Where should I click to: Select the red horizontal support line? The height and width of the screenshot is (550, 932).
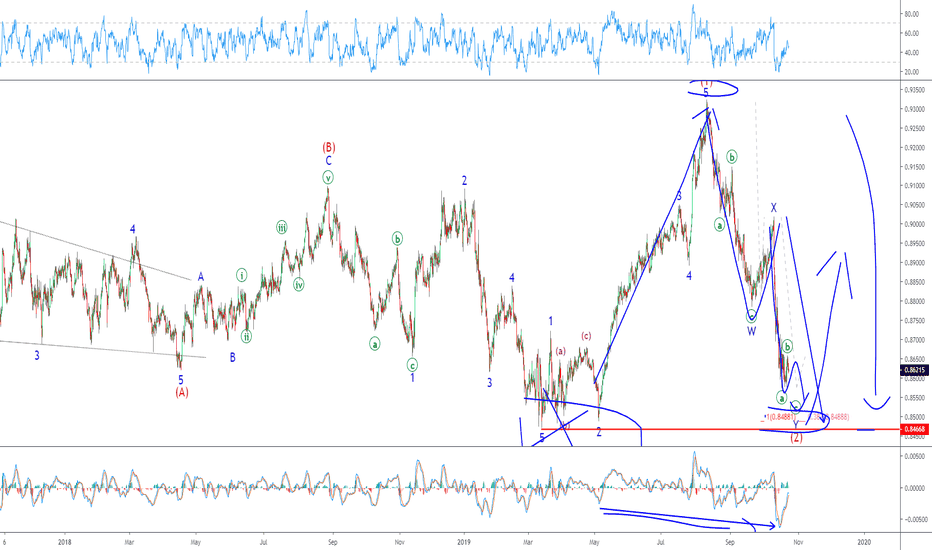tap(719, 429)
